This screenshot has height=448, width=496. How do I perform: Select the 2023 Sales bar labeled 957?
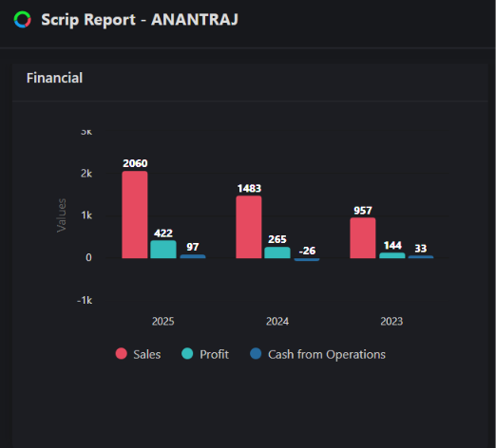[x=363, y=238]
